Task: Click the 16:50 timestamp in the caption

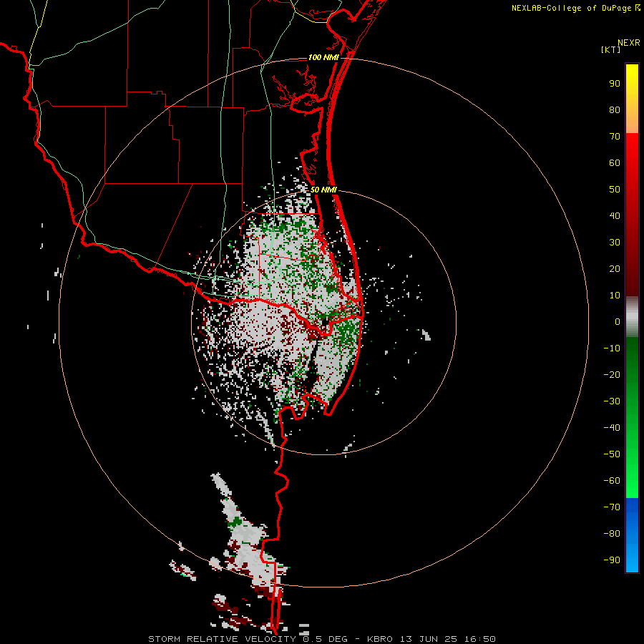Action: 479,639
